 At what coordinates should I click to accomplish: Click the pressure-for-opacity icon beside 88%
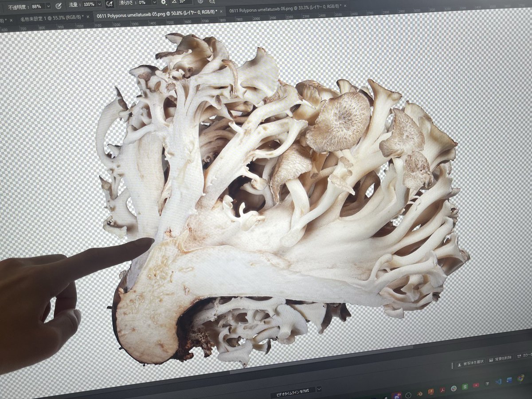pyautogui.click(x=59, y=6)
